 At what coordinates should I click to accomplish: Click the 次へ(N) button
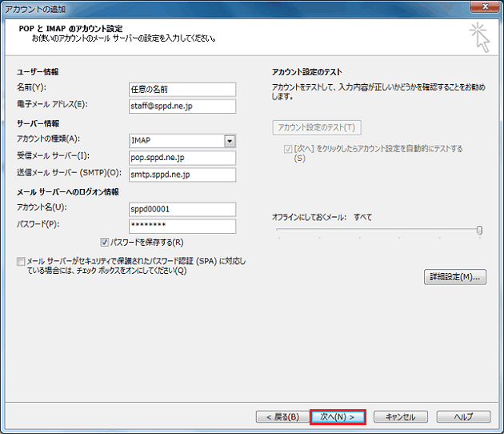[x=338, y=417]
